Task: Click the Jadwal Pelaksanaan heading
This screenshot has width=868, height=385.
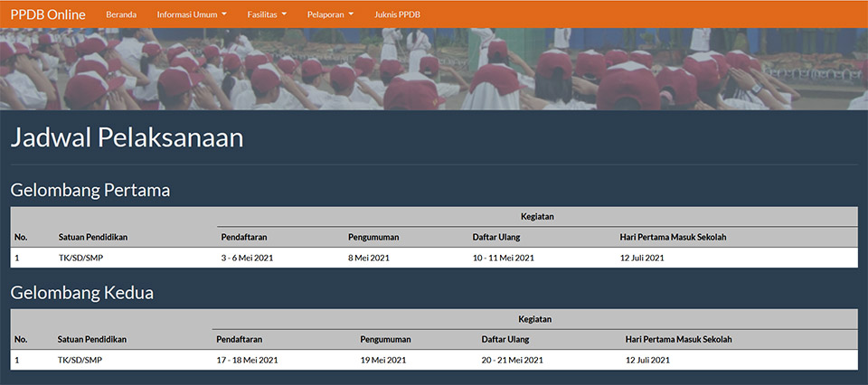Action: click(127, 138)
